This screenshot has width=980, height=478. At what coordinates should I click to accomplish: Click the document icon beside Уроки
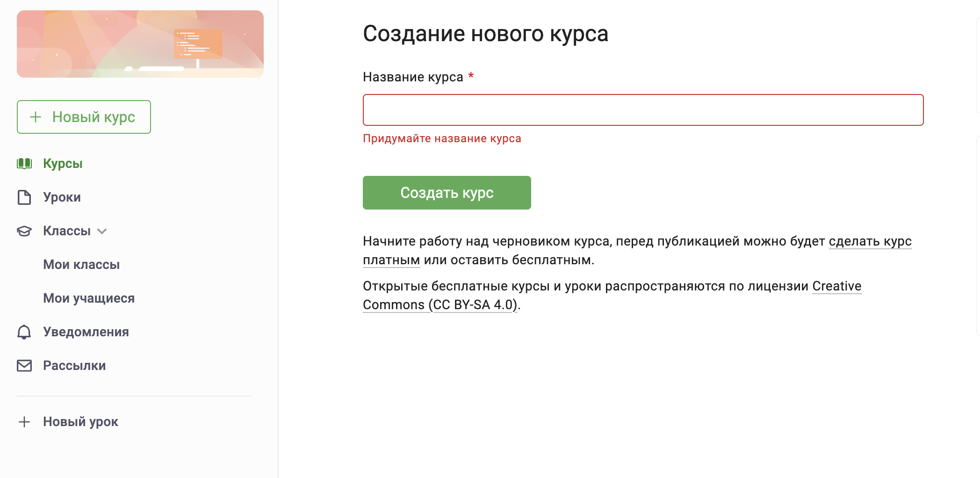point(24,197)
